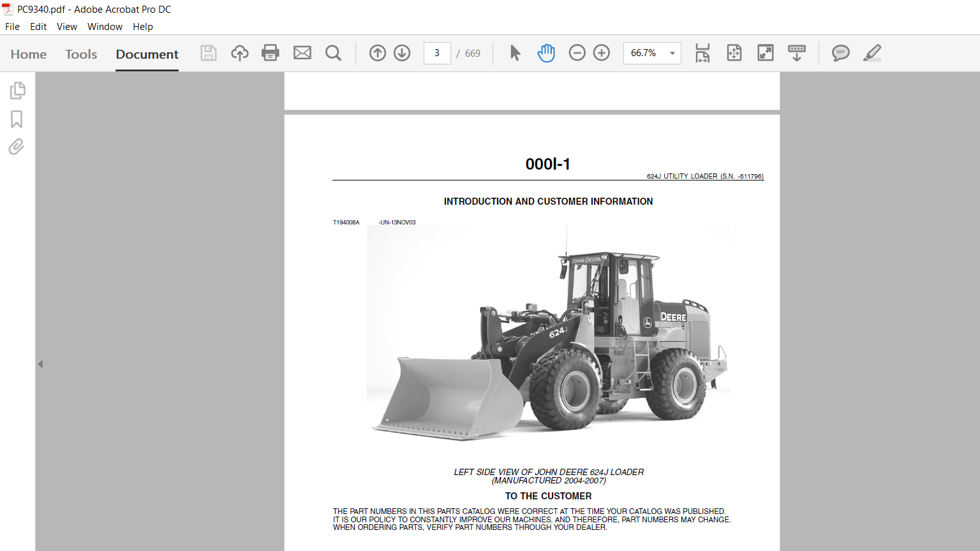Screen dimensions: 980x551
Task: Click 'LEFT SIDE VIEW OF JOHN DEERE 624J LOADER' caption
Action: click(x=549, y=472)
